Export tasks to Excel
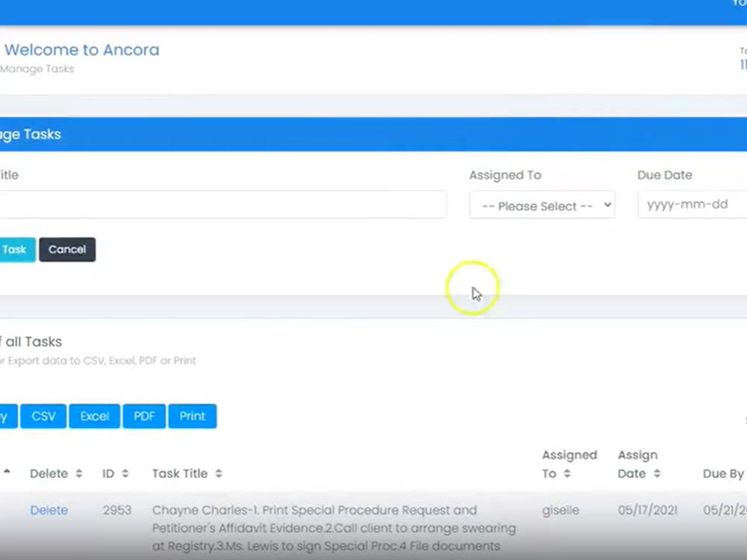This screenshot has height=560, width=747. coord(94,416)
